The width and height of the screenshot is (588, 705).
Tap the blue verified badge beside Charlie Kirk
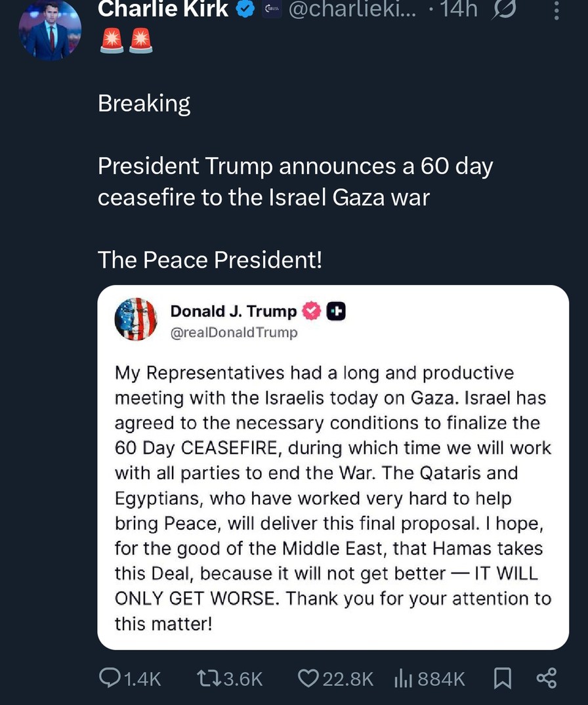pyautogui.click(x=246, y=10)
